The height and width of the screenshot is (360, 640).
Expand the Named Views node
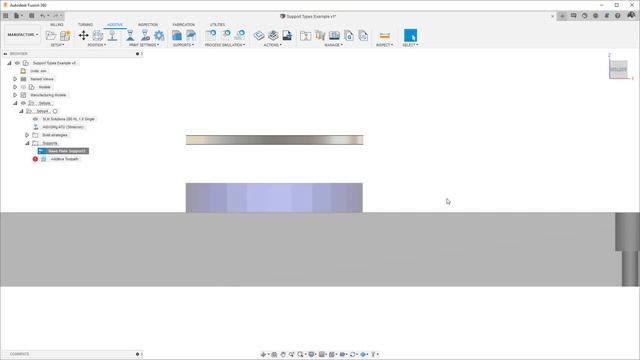(15, 79)
